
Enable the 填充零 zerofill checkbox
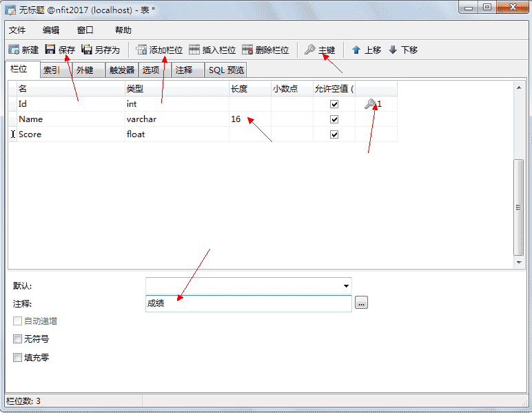point(17,357)
